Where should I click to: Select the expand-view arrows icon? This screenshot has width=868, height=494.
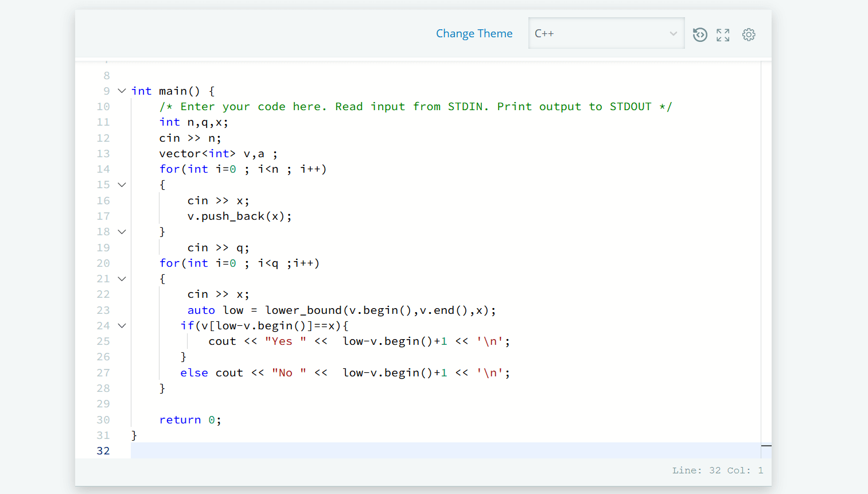click(723, 34)
